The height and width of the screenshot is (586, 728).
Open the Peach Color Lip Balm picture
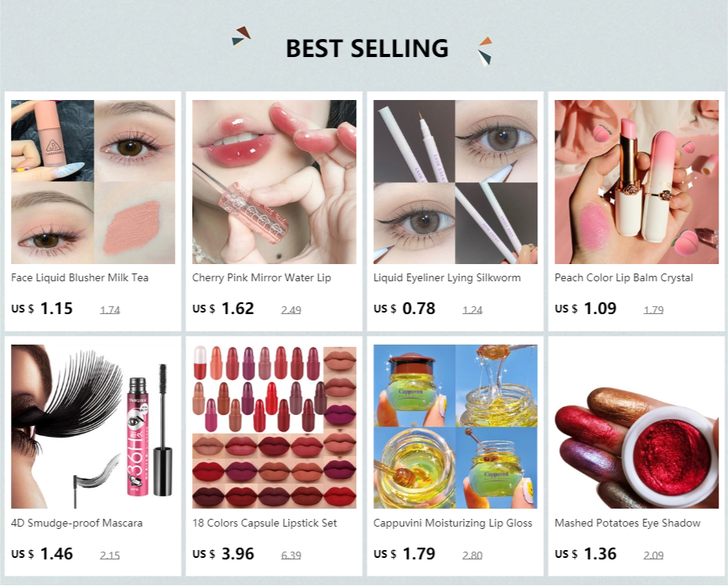coord(637,182)
